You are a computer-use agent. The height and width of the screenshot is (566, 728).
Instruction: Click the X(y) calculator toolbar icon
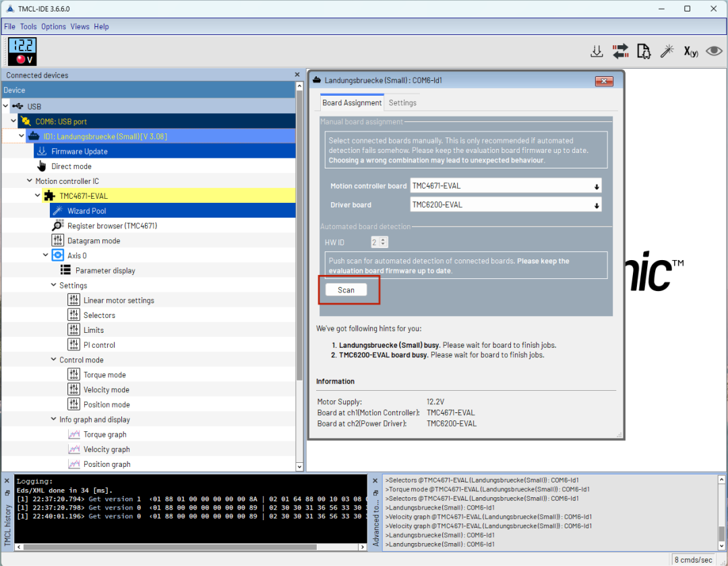(x=691, y=51)
